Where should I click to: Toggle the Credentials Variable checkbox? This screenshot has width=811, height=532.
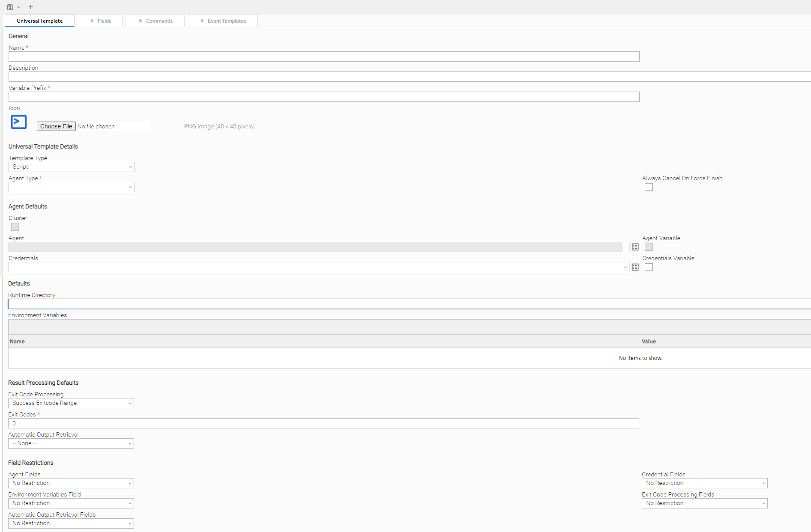tap(649, 267)
